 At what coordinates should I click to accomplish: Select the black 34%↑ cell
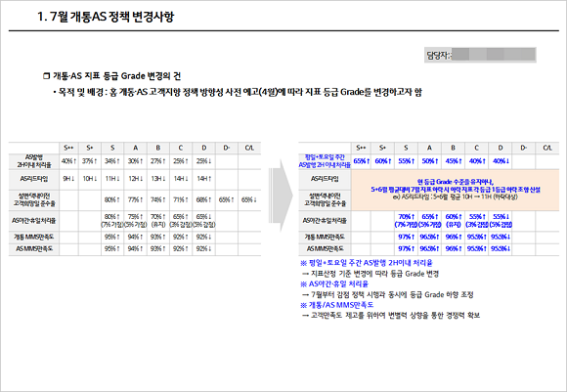[112, 161]
